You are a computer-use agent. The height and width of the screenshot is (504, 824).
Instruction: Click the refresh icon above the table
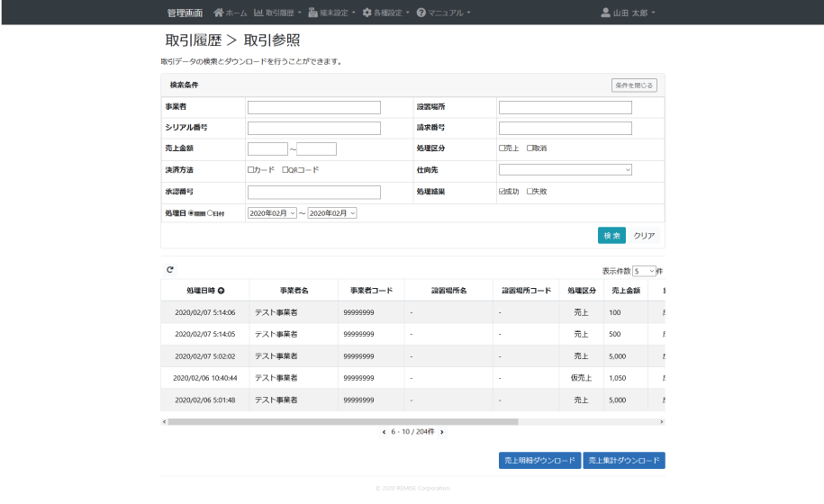pyautogui.click(x=169, y=270)
